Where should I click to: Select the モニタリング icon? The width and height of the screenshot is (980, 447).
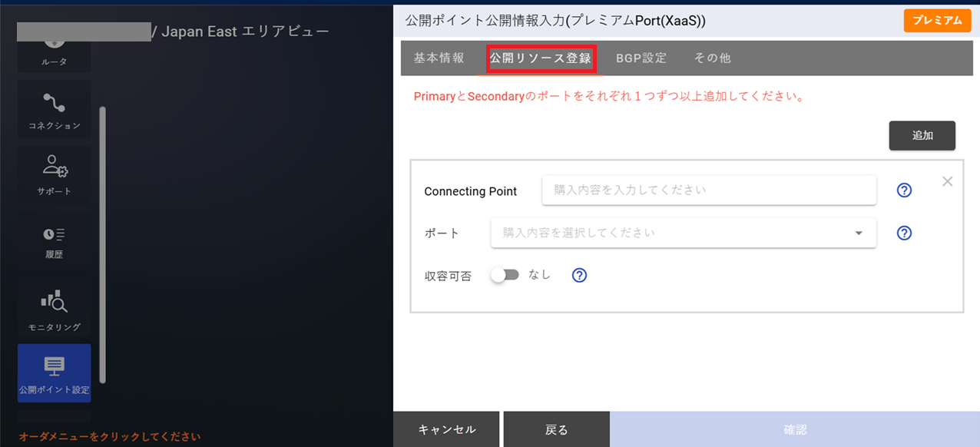click(54, 307)
